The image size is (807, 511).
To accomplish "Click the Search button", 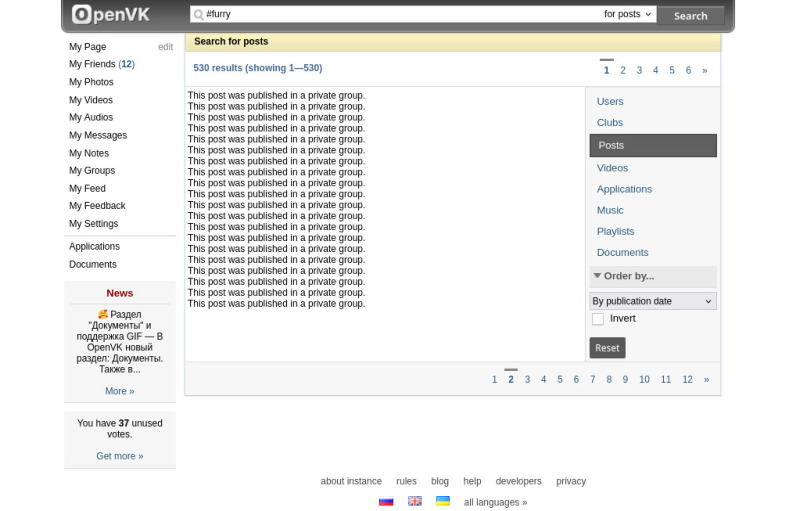I will (x=691, y=15).
